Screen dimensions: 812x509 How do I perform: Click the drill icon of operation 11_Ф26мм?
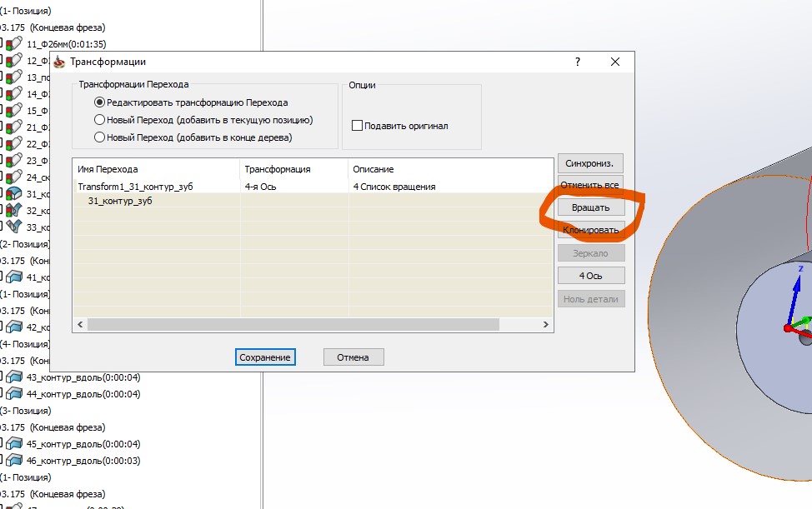pos(14,44)
